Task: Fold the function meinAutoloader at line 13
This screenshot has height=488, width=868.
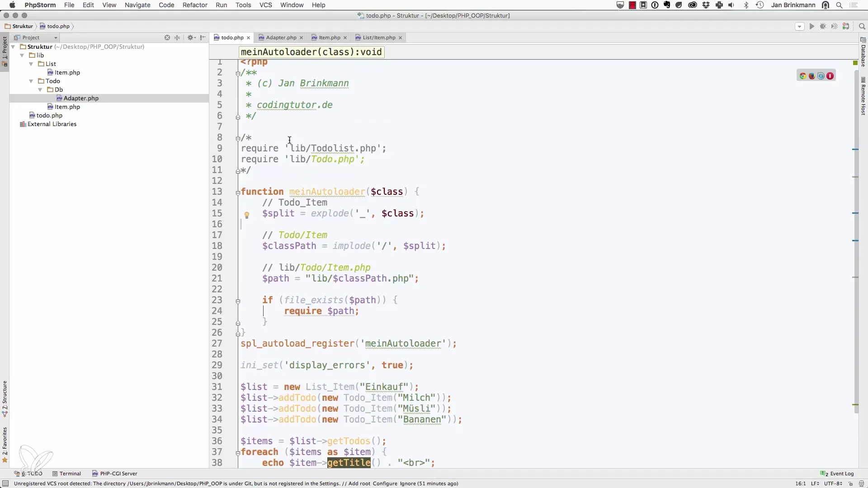Action: pos(238,192)
